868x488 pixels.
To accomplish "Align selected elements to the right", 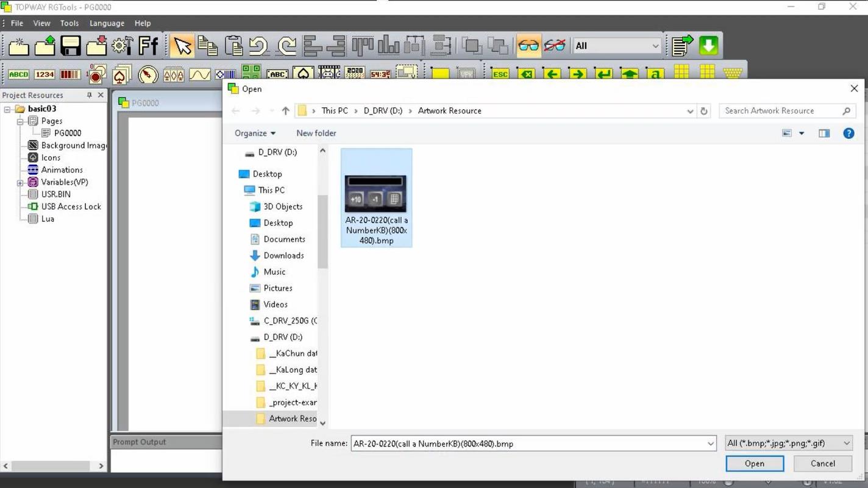I will coord(336,46).
